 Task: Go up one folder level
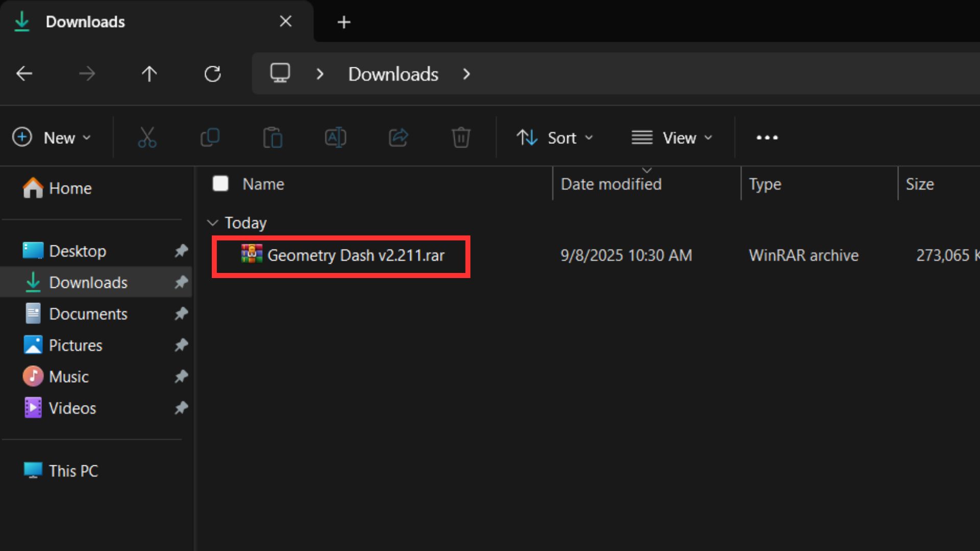pyautogui.click(x=149, y=74)
